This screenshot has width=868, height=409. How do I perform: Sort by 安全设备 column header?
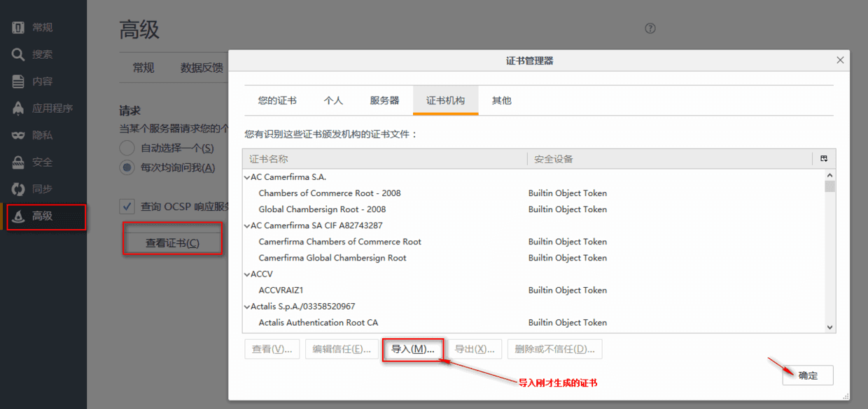669,159
